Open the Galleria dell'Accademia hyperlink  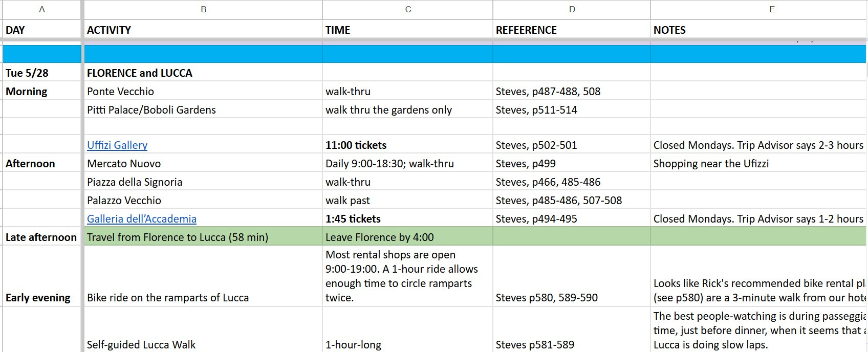142,219
